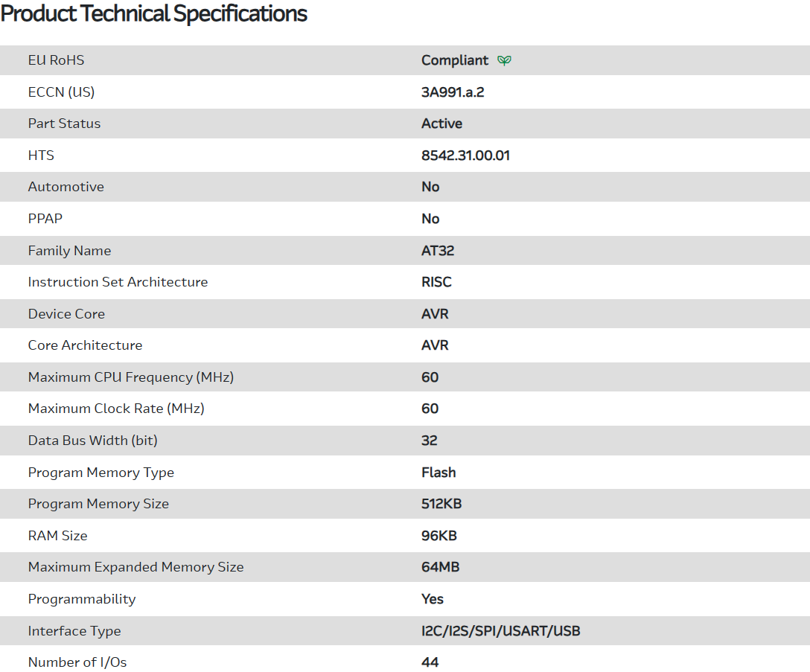Click the AT32 family name value
Screen dimensions: 810x672
(x=438, y=251)
